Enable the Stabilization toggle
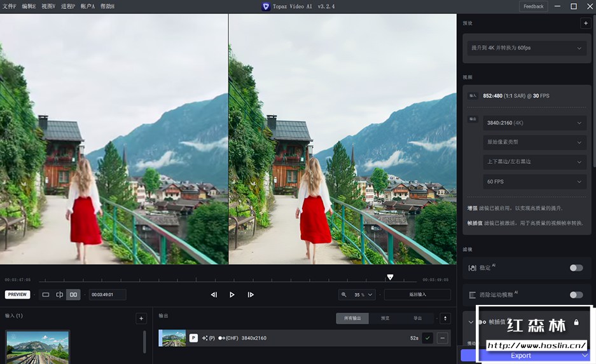Viewport: 596px width, 364px height. pyautogui.click(x=576, y=268)
